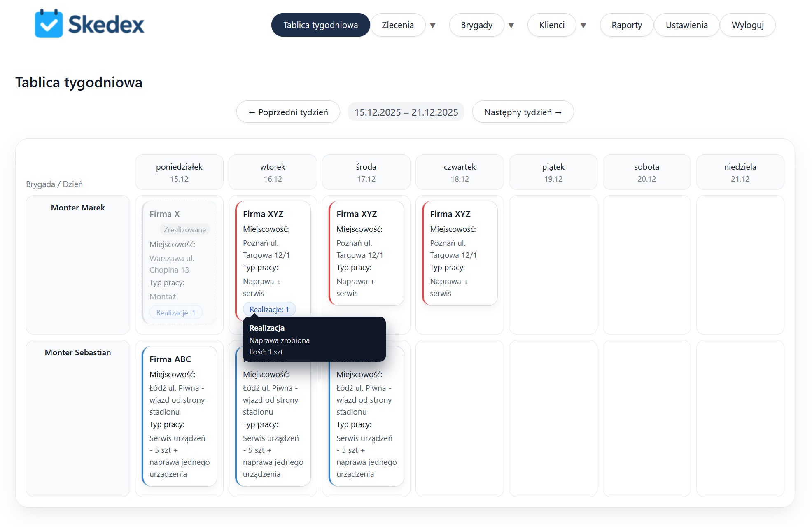
Task: Open Firma XYZ card on środa
Action: point(366,253)
